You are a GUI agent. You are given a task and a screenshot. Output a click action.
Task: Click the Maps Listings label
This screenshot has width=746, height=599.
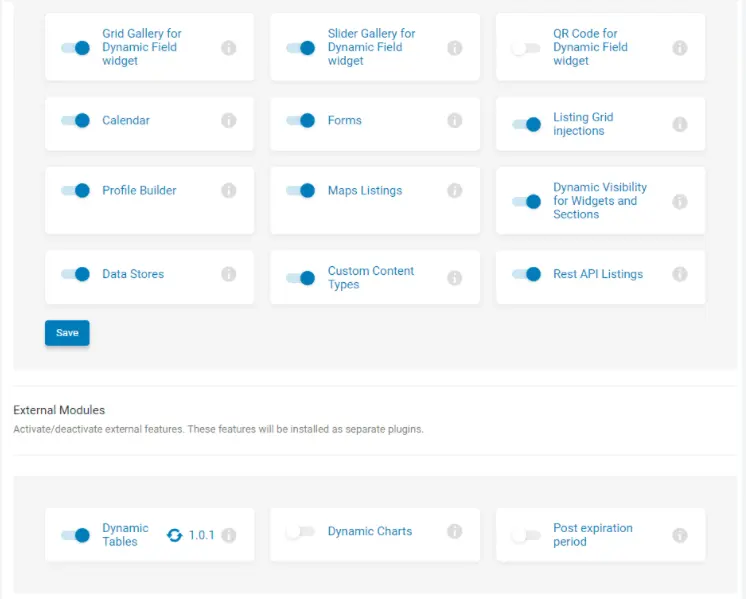click(x=364, y=190)
